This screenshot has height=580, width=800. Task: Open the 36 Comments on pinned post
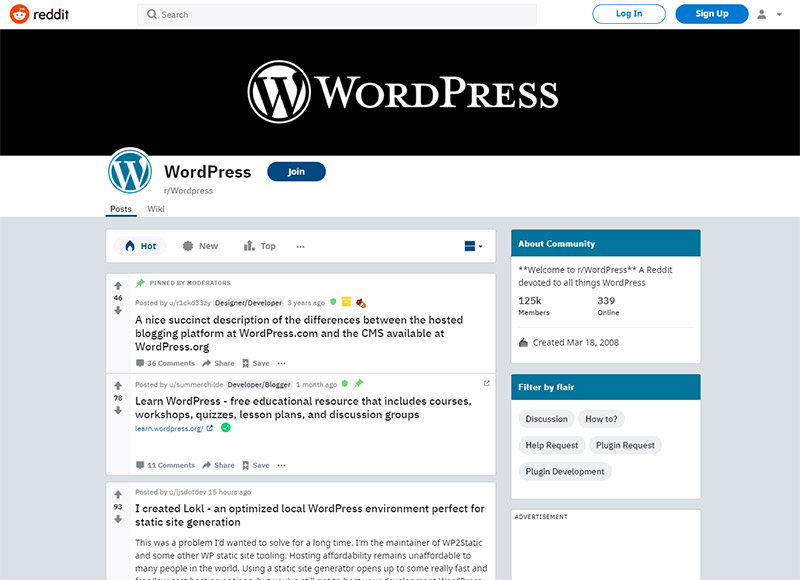click(165, 363)
